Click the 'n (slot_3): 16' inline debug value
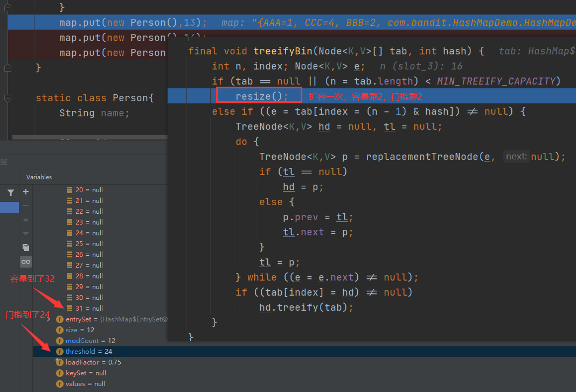The height and width of the screenshot is (392, 576). [x=421, y=66]
